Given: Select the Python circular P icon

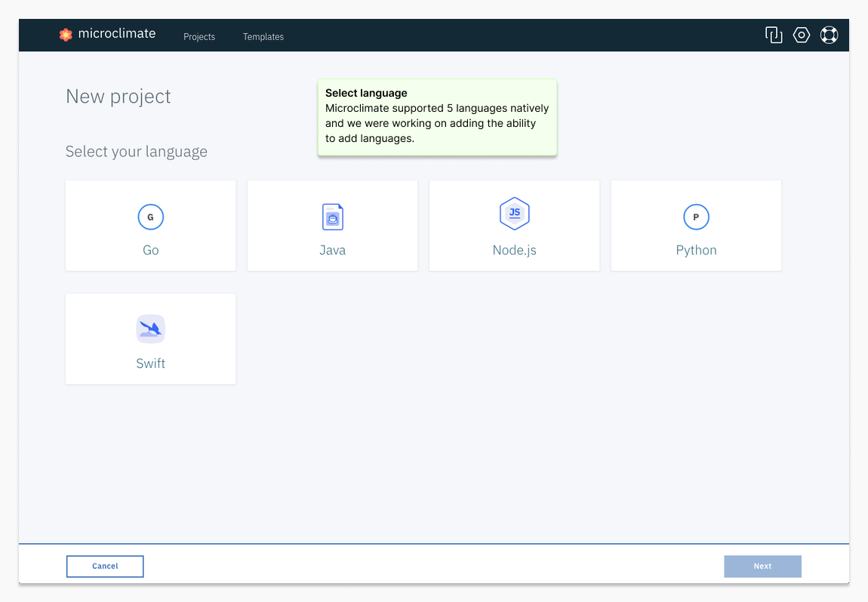Looking at the screenshot, I should pyautogui.click(x=696, y=217).
